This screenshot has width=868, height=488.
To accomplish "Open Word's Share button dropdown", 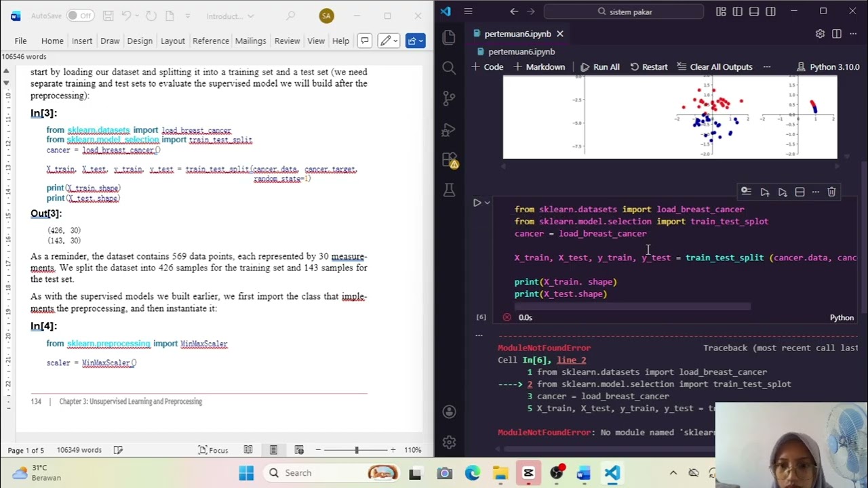I will [x=415, y=41].
